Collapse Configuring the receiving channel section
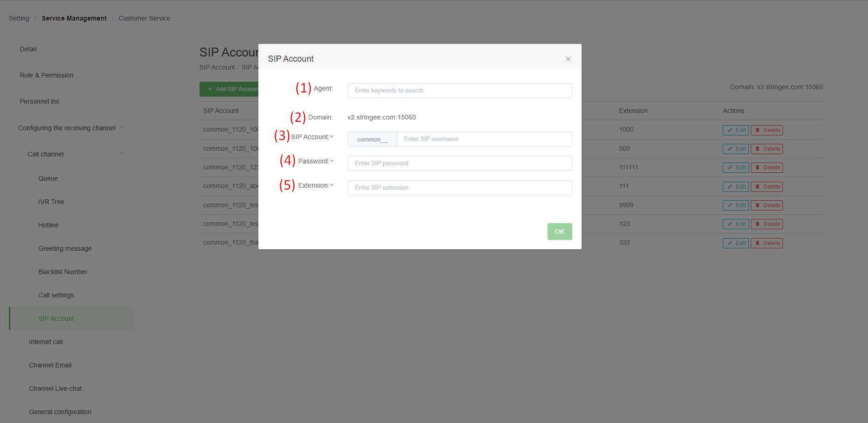868x423 pixels. pyautogui.click(x=122, y=128)
